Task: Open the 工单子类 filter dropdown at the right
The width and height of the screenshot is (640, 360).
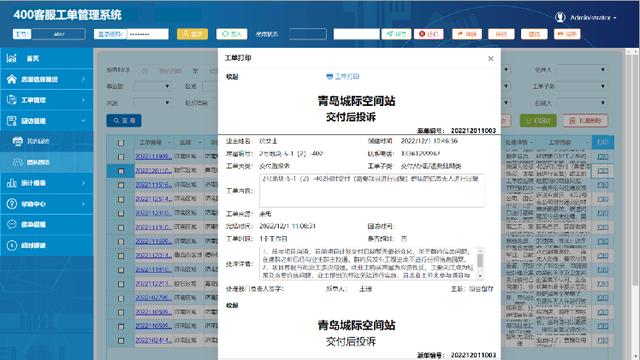Action: (582, 87)
